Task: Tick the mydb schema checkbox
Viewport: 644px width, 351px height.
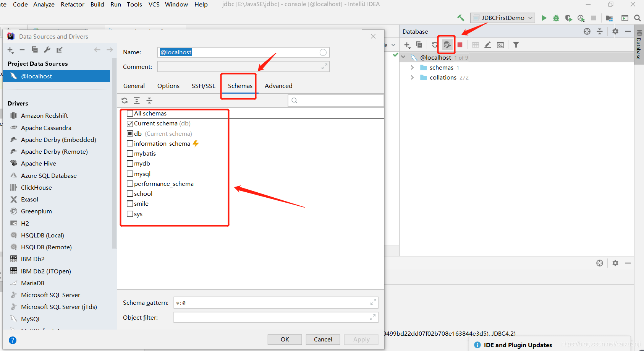Action: (130, 163)
